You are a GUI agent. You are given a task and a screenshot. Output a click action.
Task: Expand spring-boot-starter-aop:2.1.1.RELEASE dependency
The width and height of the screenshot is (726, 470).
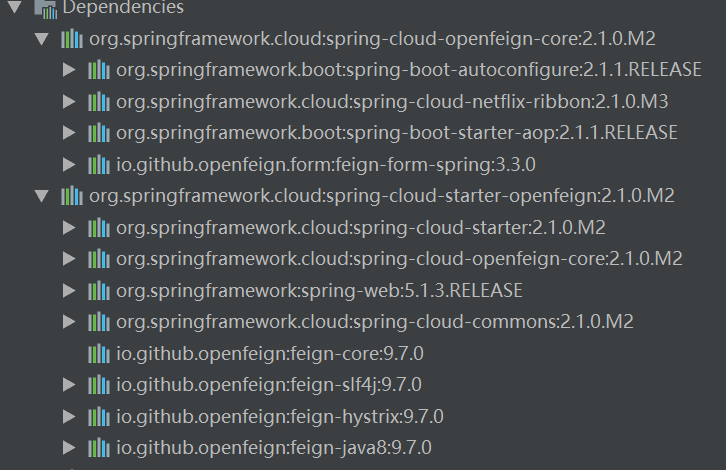68,133
